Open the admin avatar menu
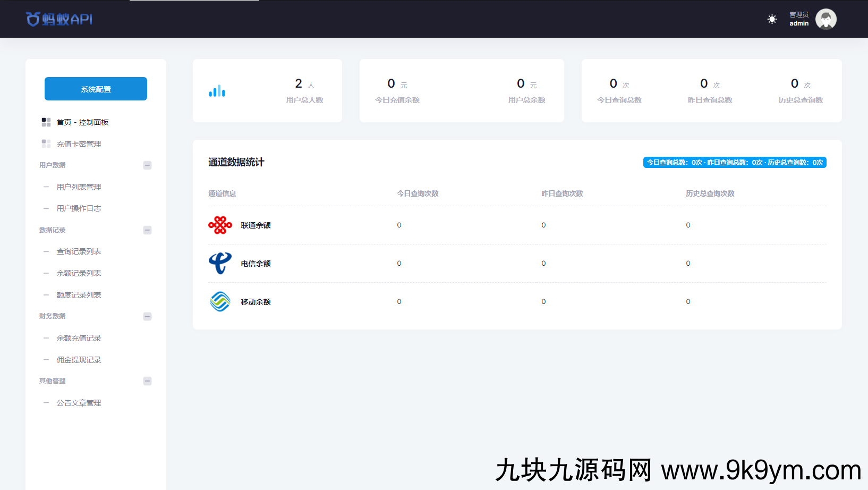868x490 pixels. click(826, 19)
